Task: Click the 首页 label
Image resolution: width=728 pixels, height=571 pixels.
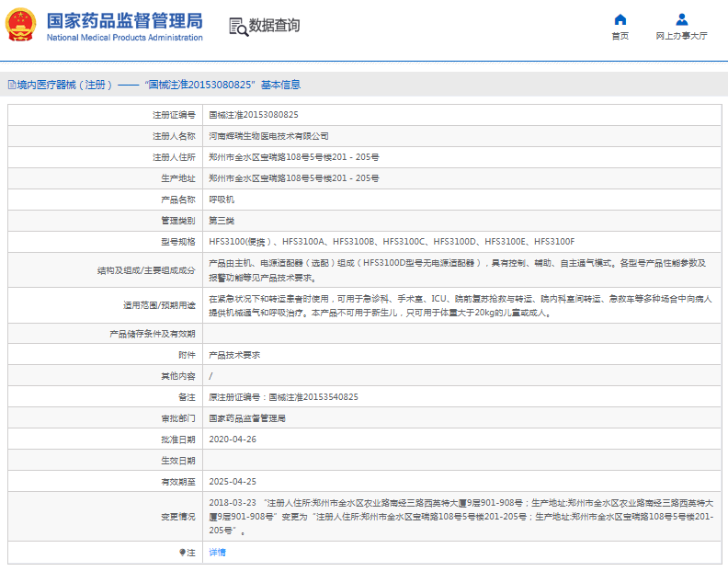Action: (620, 36)
